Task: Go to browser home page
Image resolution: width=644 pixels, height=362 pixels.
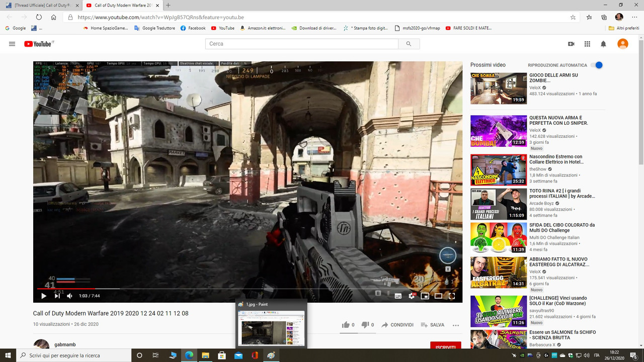Action: (x=53, y=17)
